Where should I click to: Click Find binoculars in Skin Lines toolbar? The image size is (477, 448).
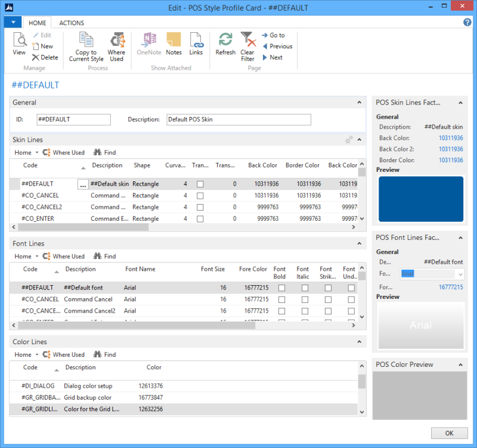point(99,153)
